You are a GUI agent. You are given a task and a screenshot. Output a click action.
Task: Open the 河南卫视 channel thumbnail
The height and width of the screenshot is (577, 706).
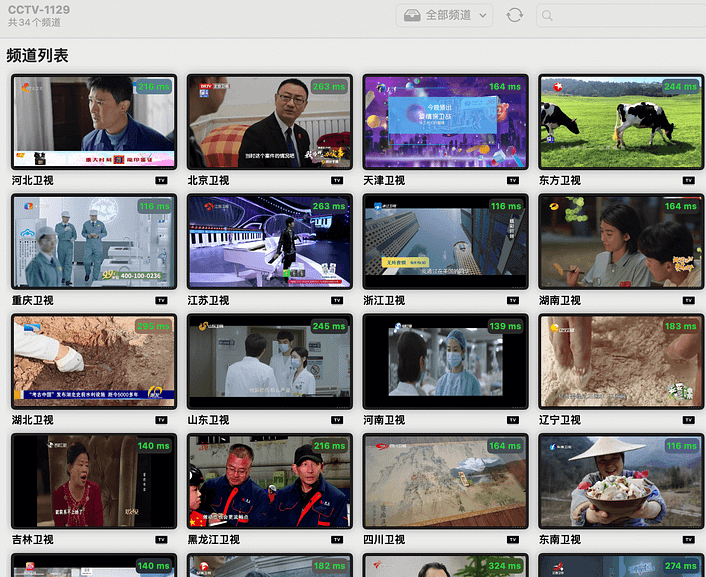(x=445, y=362)
